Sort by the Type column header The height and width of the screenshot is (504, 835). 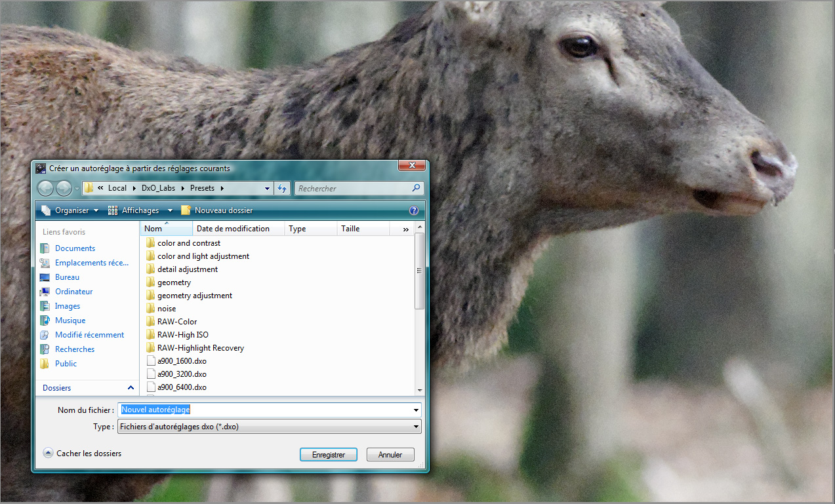pyautogui.click(x=311, y=229)
